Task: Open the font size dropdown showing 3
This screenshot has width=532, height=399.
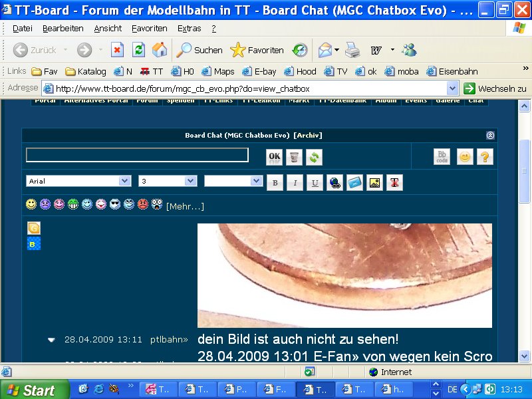Action: [x=168, y=181]
